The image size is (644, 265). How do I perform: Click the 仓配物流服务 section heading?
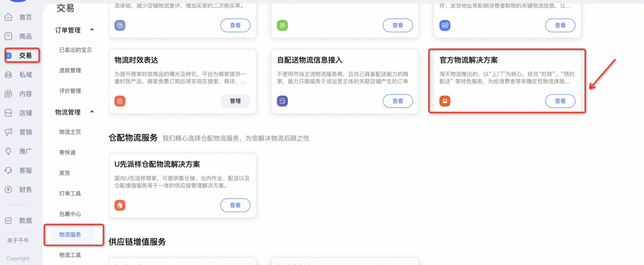click(133, 138)
